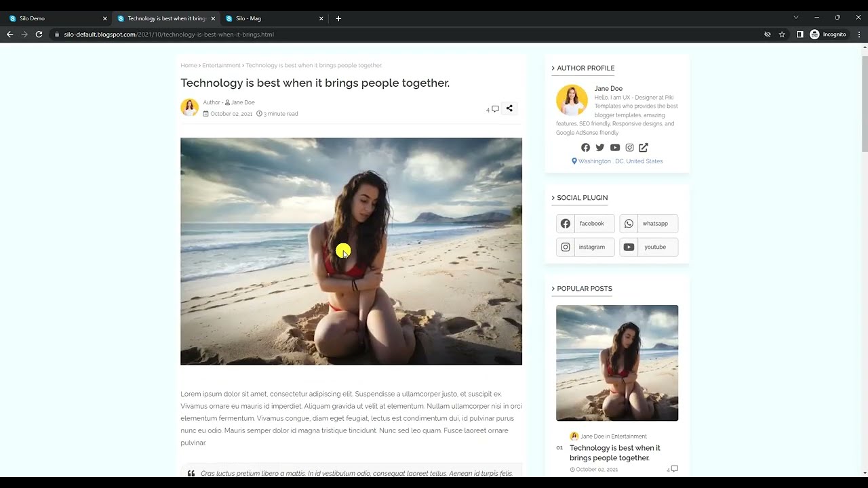Click the '3 minute read' text

coord(280,114)
